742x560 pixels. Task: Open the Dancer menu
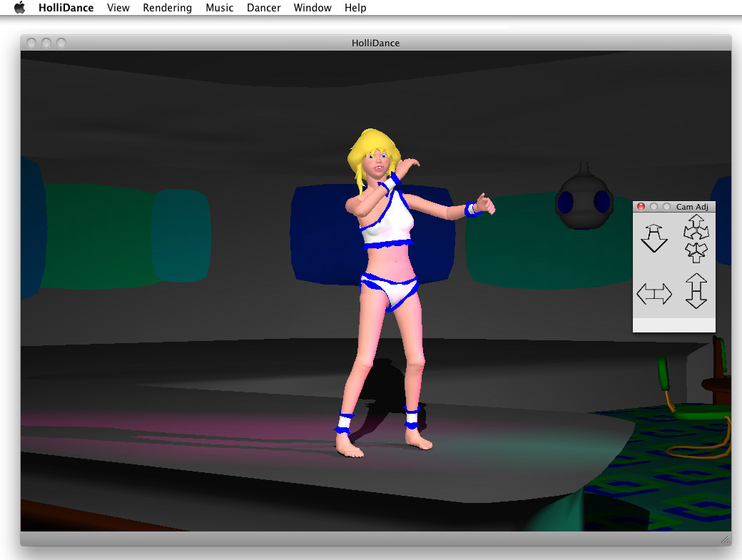pyautogui.click(x=263, y=8)
